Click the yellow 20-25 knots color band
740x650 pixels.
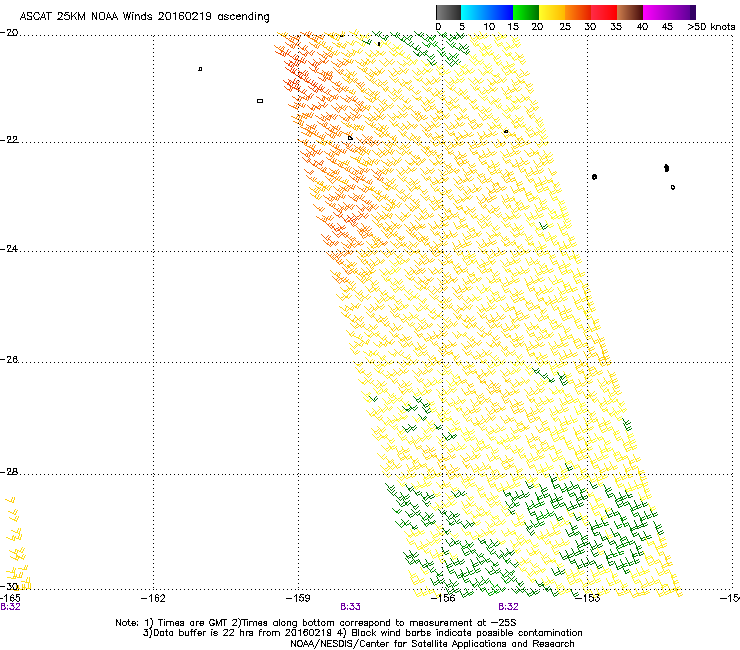click(x=552, y=12)
